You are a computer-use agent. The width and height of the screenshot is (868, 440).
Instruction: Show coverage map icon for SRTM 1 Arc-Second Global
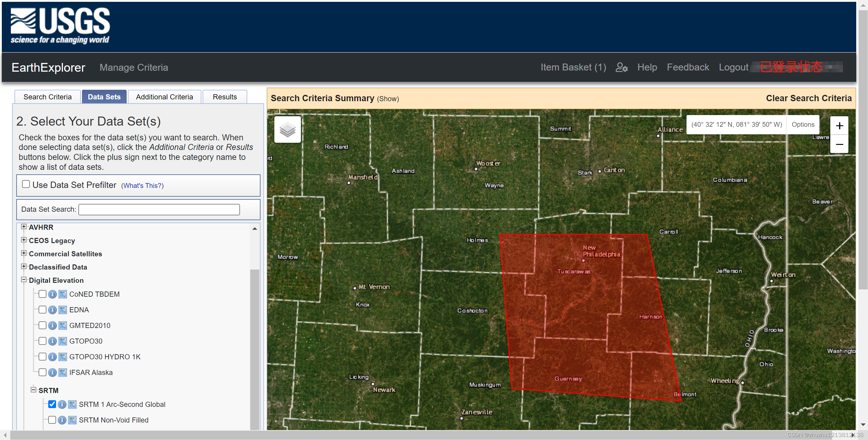pyautogui.click(x=72, y=404)
